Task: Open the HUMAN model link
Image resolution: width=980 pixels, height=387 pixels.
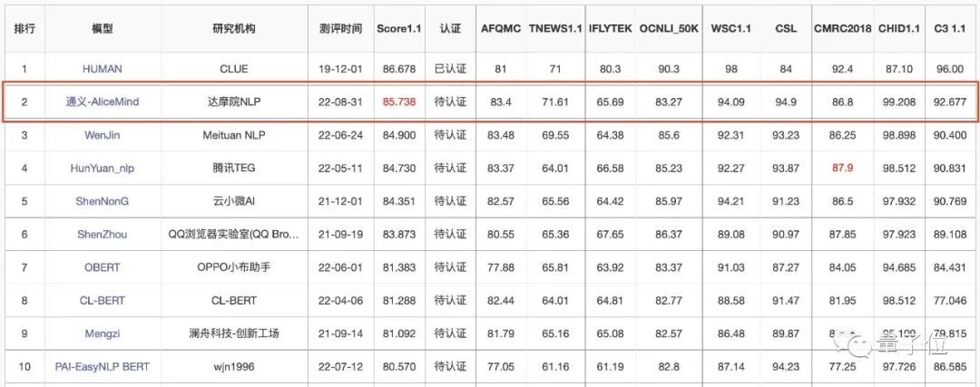Action: click(102, 69)
